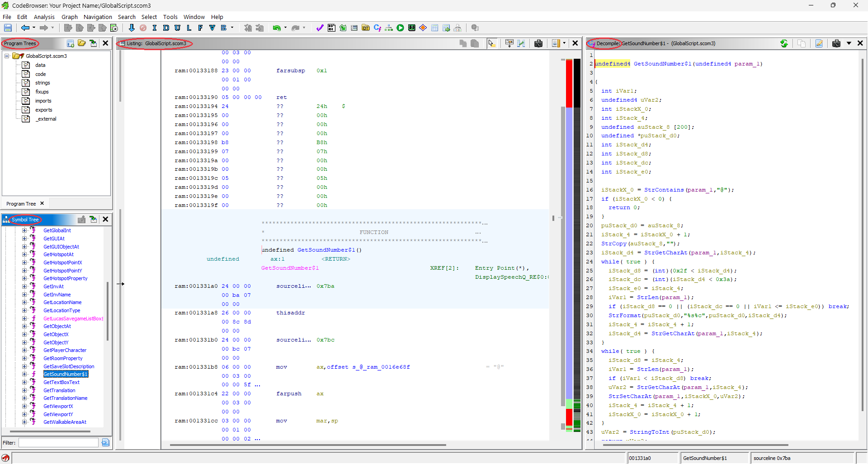
Task: Open Decompile panel options dropdown arrow
Action: [x=849, y=43]
